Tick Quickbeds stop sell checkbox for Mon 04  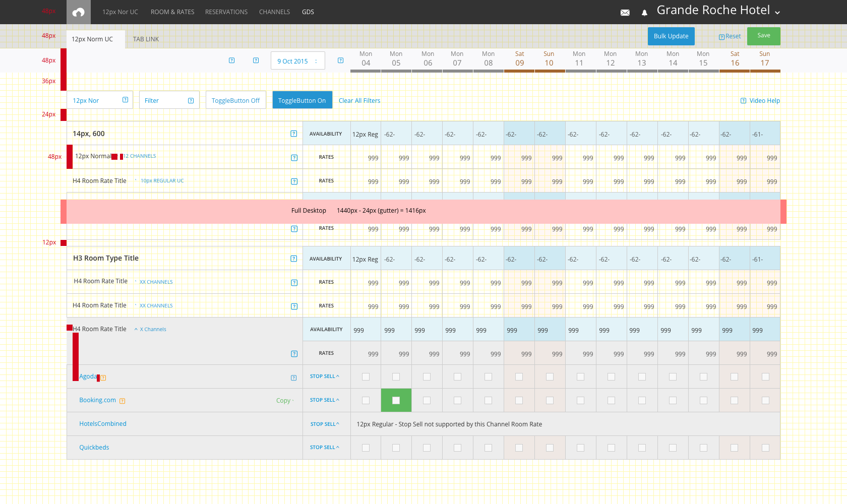pyautogui.click(x=366, y=448)
